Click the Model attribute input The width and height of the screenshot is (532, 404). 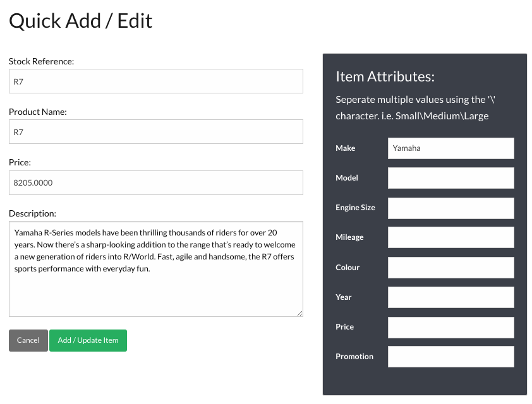[450, 178]
